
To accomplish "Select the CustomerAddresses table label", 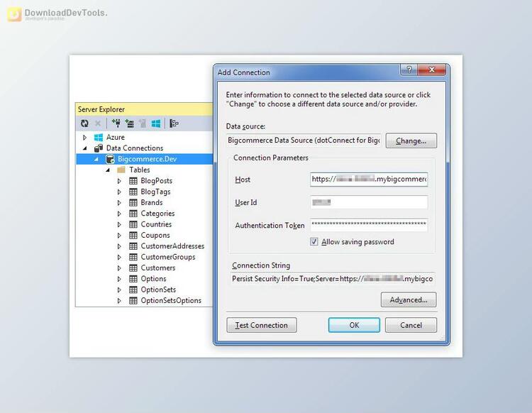I will click(172, 246).
